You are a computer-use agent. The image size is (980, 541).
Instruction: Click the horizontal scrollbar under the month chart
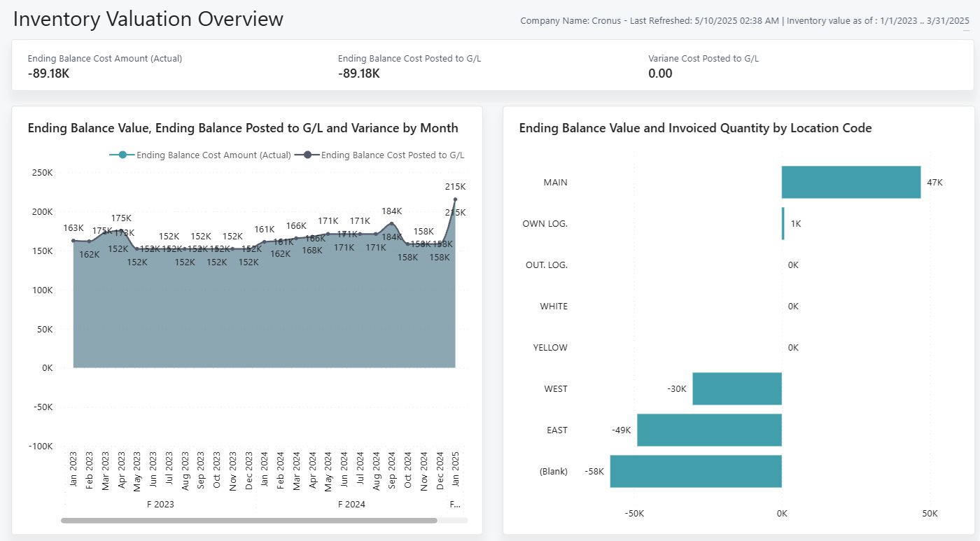(x=248, y=521)
